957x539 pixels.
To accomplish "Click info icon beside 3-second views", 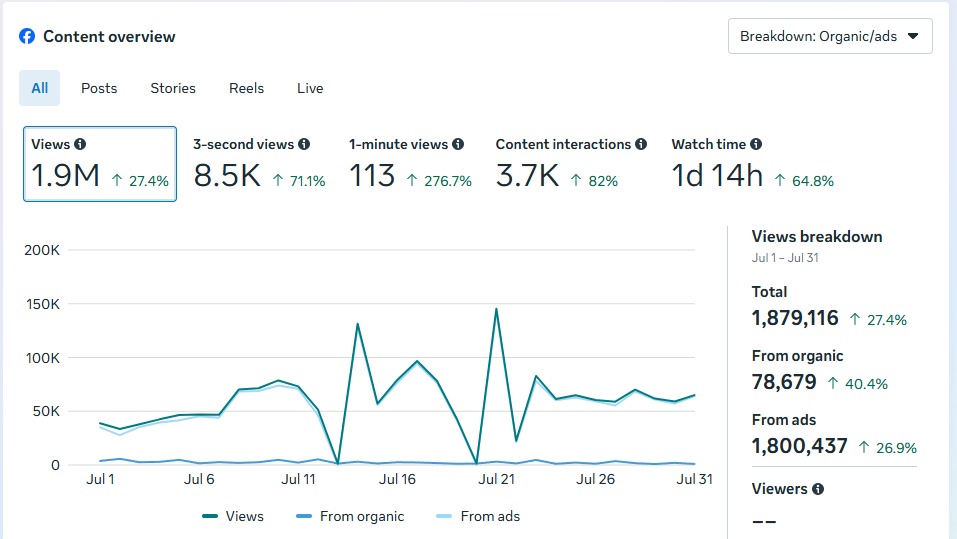I will [x=304, y=144].
